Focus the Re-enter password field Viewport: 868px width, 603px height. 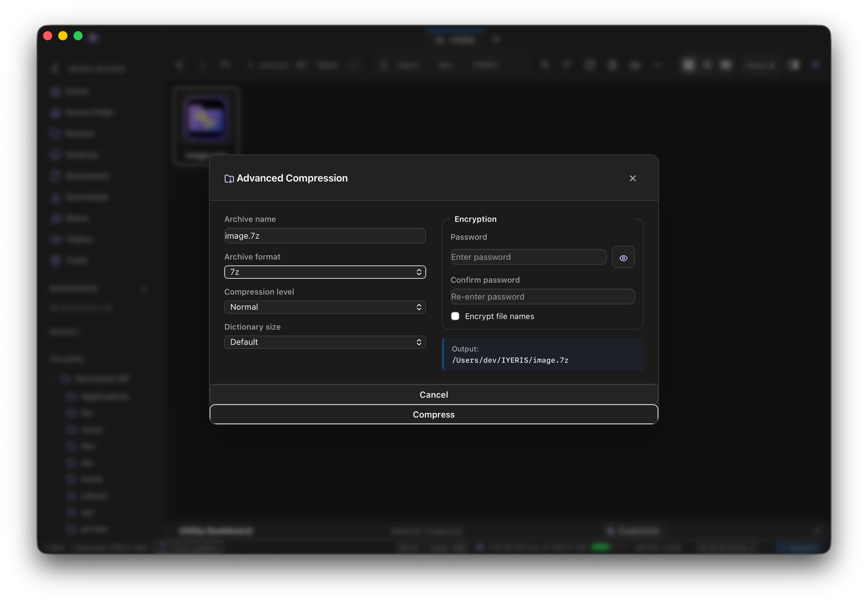point(542,297)
